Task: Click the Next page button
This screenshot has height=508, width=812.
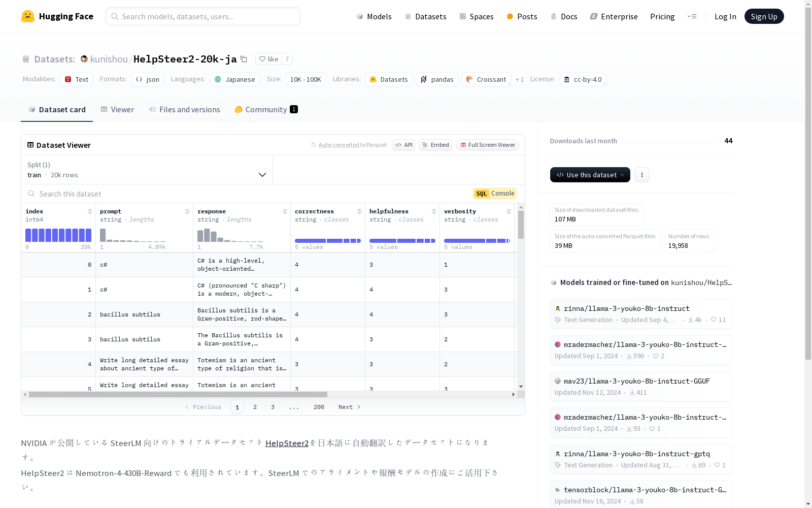Action: tap(349, 407)
